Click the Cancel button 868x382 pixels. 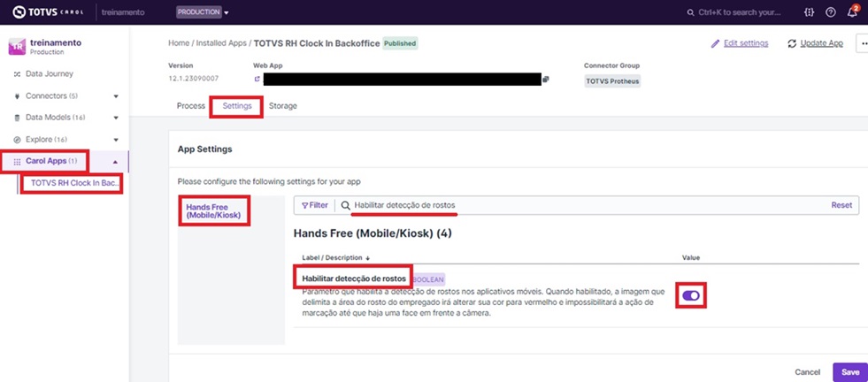807,372
